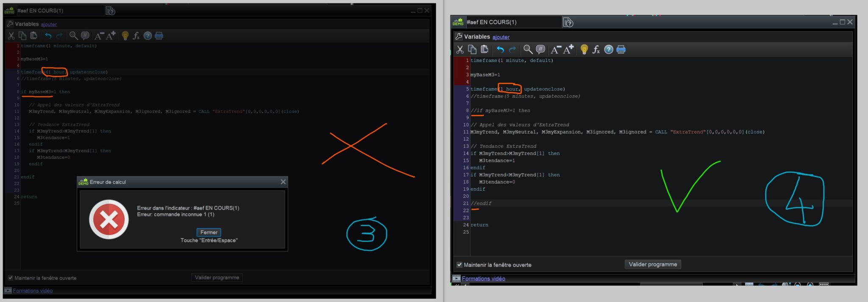
Task: Click 'M3tendance=0' line in right editor
Action: 497,182
